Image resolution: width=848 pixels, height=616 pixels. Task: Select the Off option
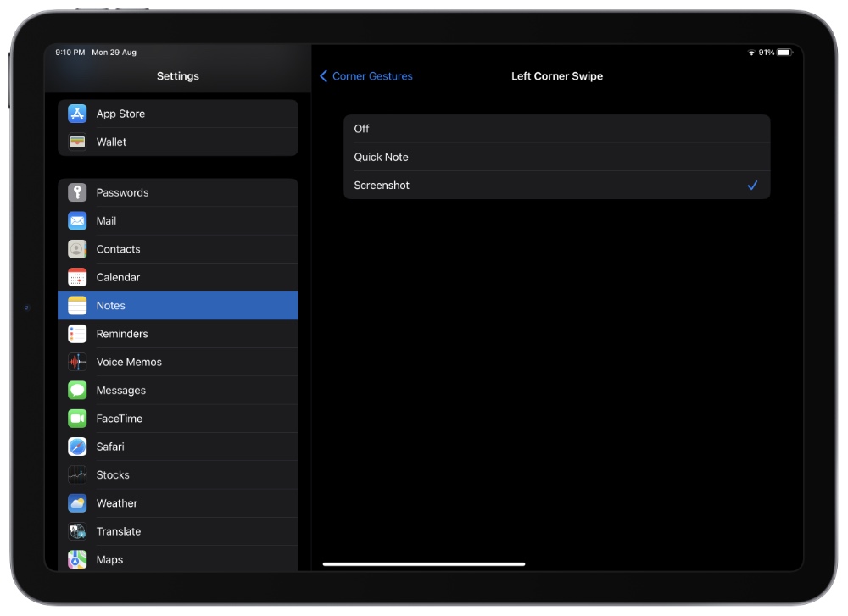557,129
